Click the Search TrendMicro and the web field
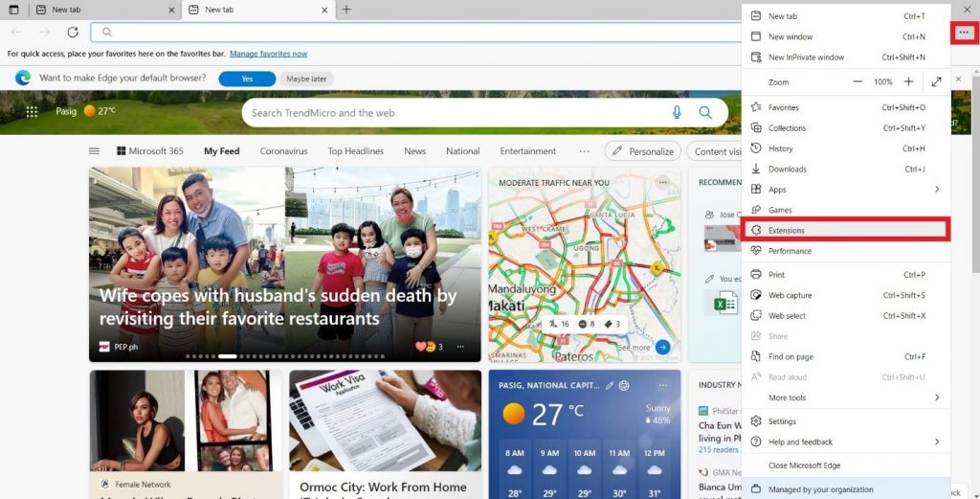 pos(450,113)
